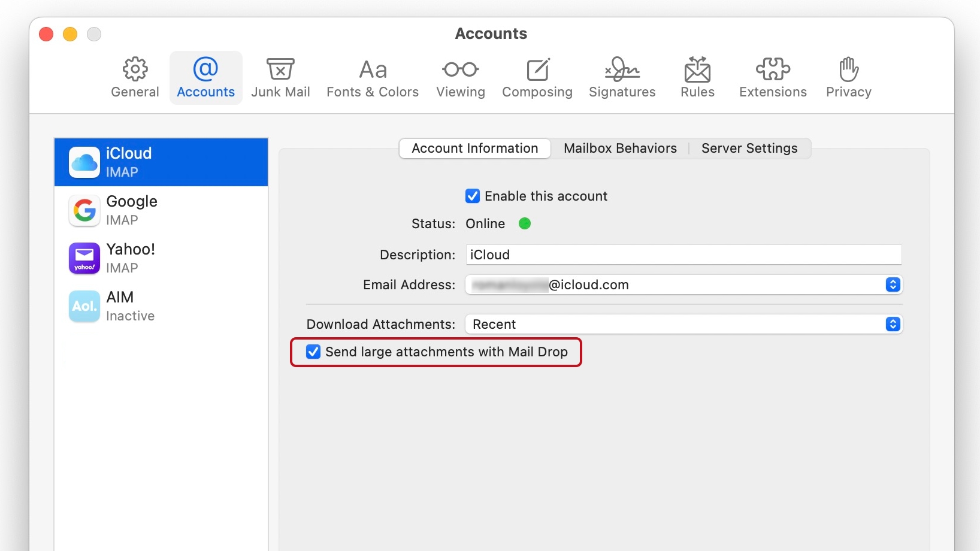Open the Download Attachments dropdown
The image size is (980, 551).
pos(892,324)
